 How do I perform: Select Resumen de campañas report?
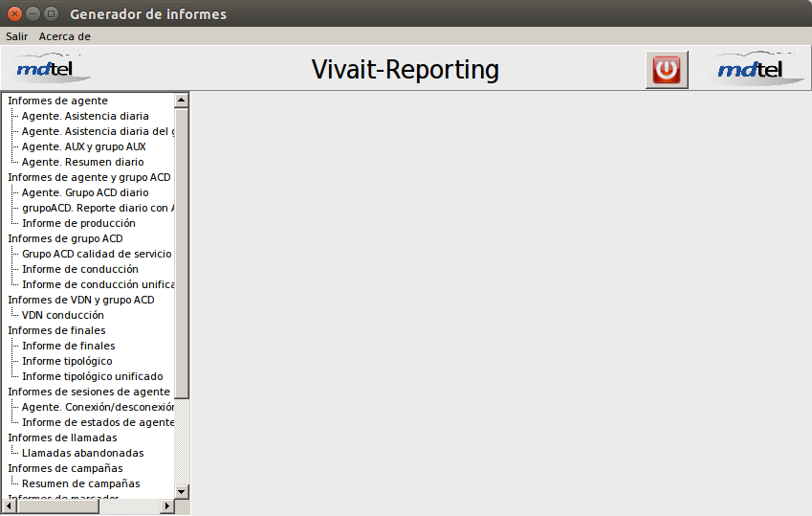click(x=80, y=483)
